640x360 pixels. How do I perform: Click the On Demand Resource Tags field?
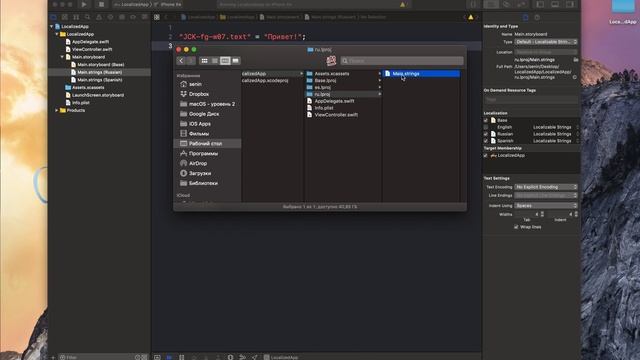[531, 100]
